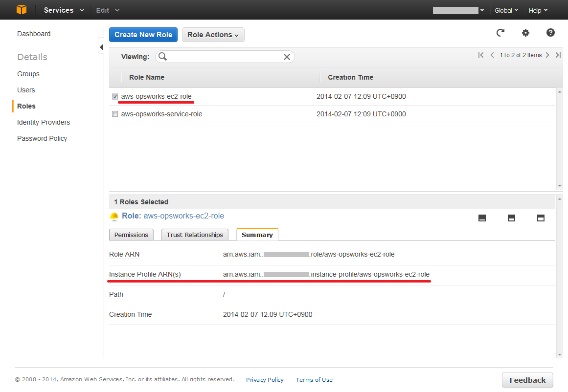
Task: Open Groups in the sidebar
Action: (x=28, y=74)
